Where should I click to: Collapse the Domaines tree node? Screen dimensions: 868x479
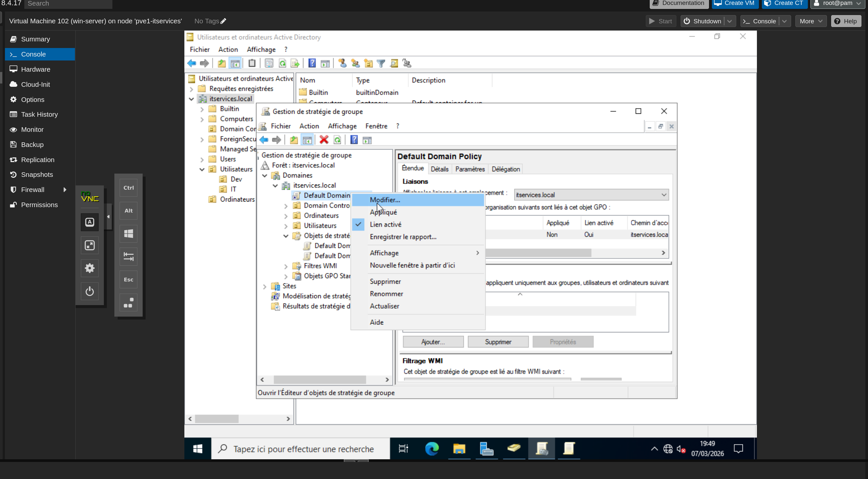click(265, 175)
